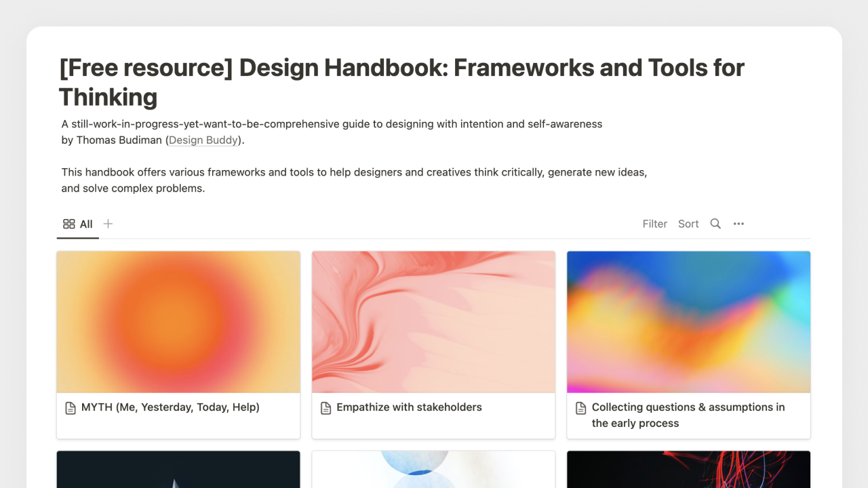
Task: Open the red light streaks card cover
Action: (688, 470)
